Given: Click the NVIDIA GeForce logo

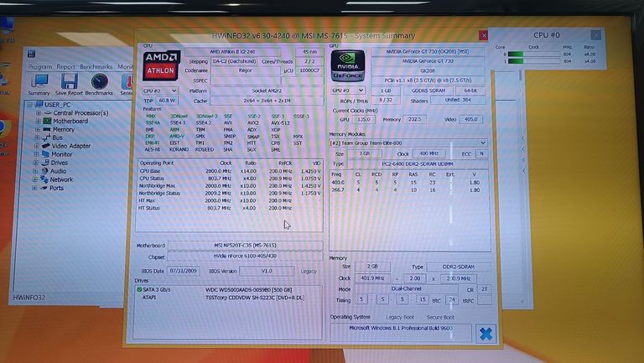Looking at the screenshot, I should pos(347,65).
